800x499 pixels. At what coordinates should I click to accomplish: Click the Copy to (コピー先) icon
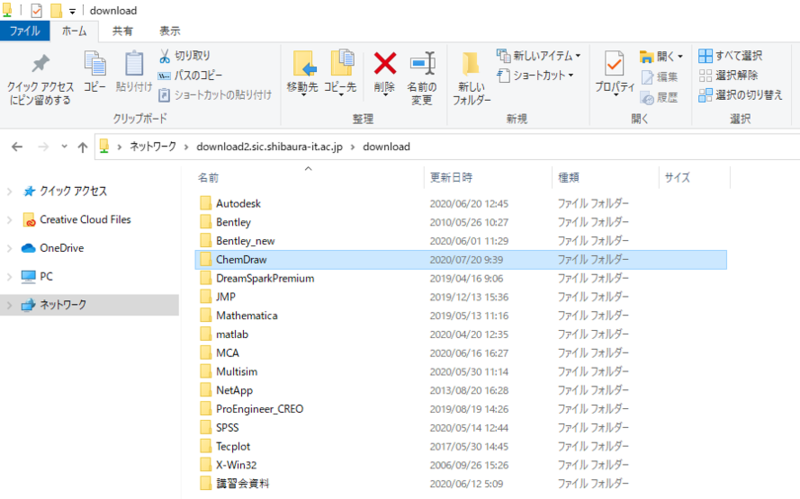click(x=342, y=63)
